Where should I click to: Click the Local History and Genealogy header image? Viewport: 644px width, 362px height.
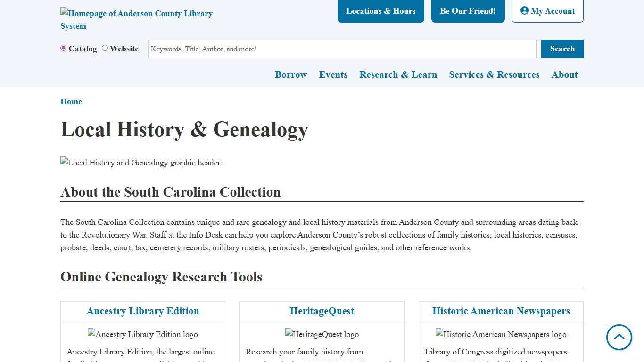140,163
